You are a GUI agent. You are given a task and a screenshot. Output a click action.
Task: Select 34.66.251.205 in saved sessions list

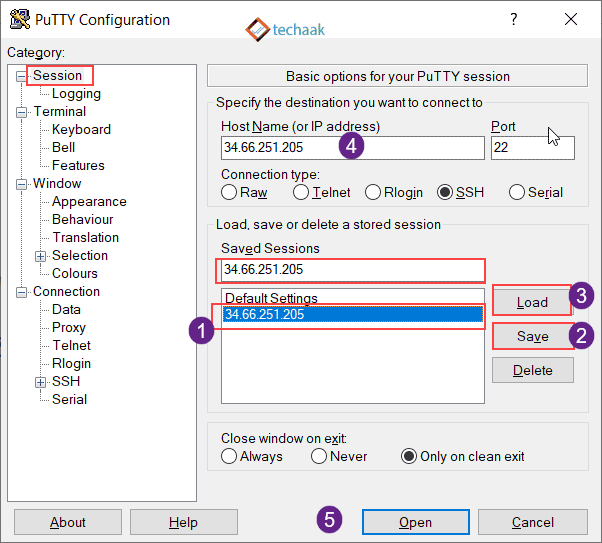pyautogui.click(x=352, y=314)
